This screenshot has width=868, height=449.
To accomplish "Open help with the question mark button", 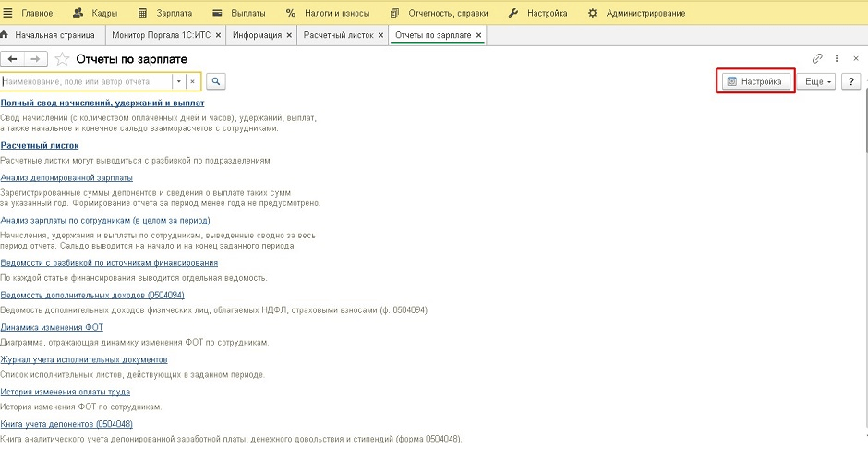I will tap(850, 81).
